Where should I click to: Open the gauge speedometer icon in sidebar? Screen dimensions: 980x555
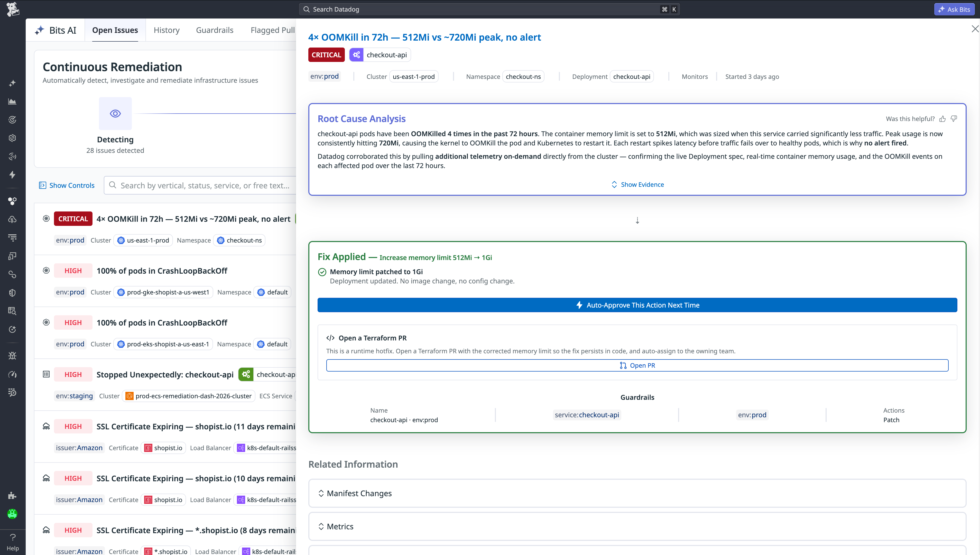pos(12,374)
